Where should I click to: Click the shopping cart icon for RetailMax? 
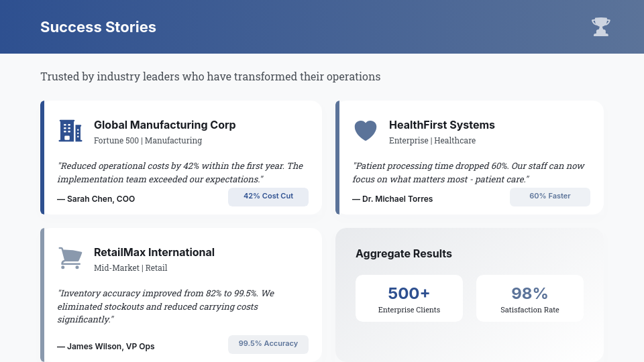pyautogui.click(x=70, y=258)
